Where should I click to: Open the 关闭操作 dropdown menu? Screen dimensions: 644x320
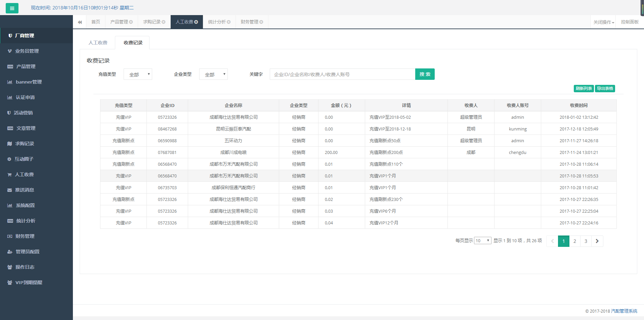603,22
